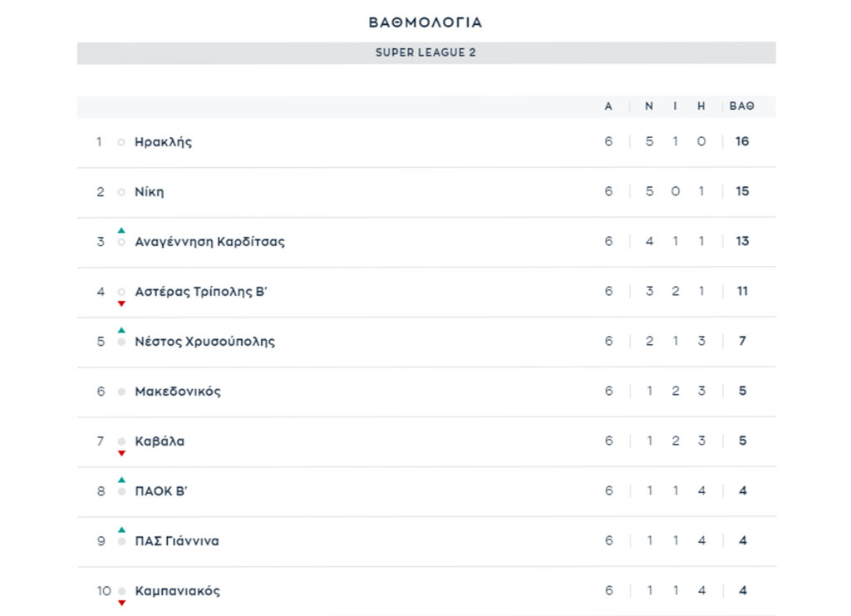Screen dimensions: 851x616
Task: Click the circle marker beside Νίκη
Action: coord(121,192)
